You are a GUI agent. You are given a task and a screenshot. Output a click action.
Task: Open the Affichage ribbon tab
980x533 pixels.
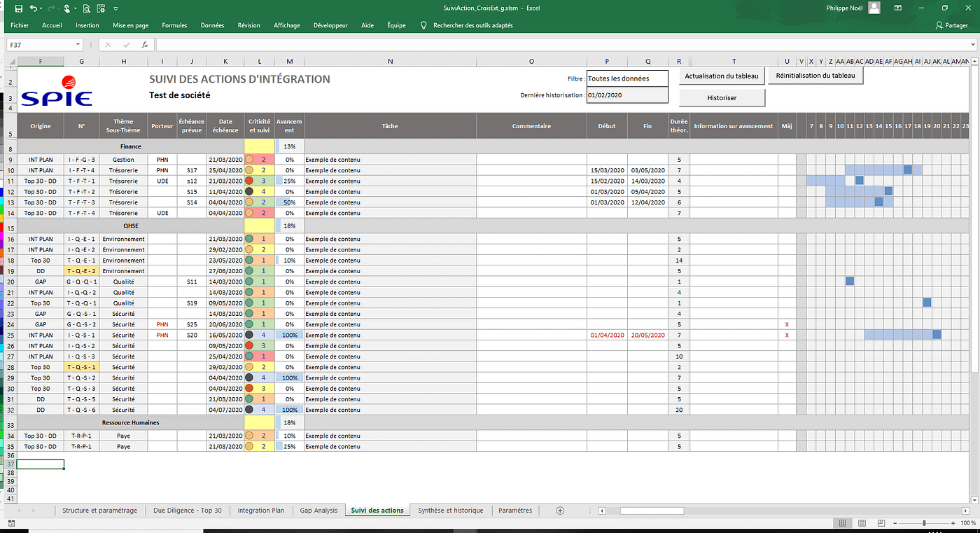(287, 25)
